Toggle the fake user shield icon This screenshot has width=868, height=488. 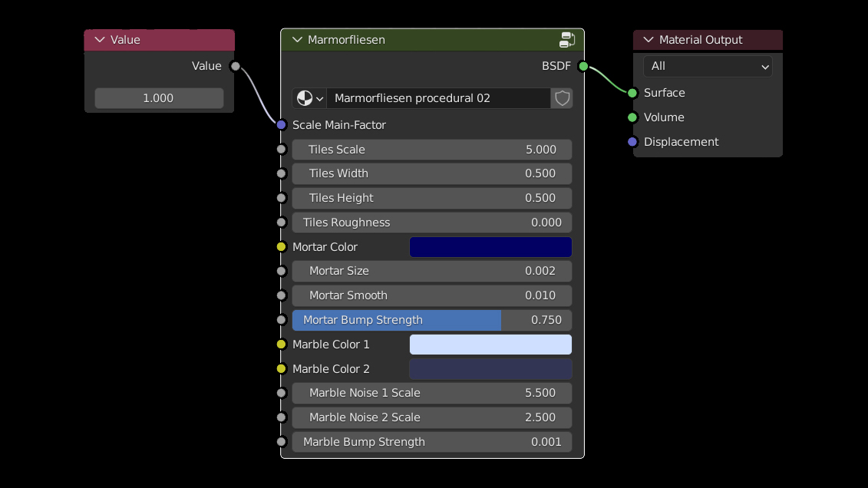(562, 98)
